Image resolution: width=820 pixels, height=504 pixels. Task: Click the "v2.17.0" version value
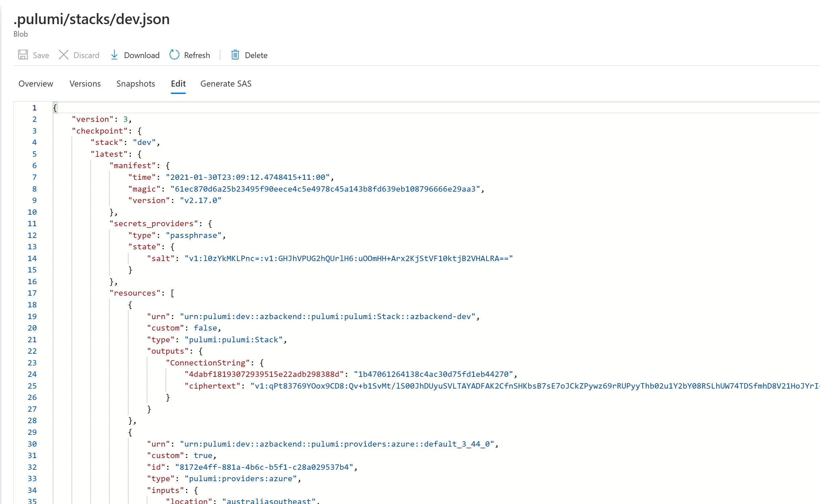pyautogui.click(x=201, y=200)
